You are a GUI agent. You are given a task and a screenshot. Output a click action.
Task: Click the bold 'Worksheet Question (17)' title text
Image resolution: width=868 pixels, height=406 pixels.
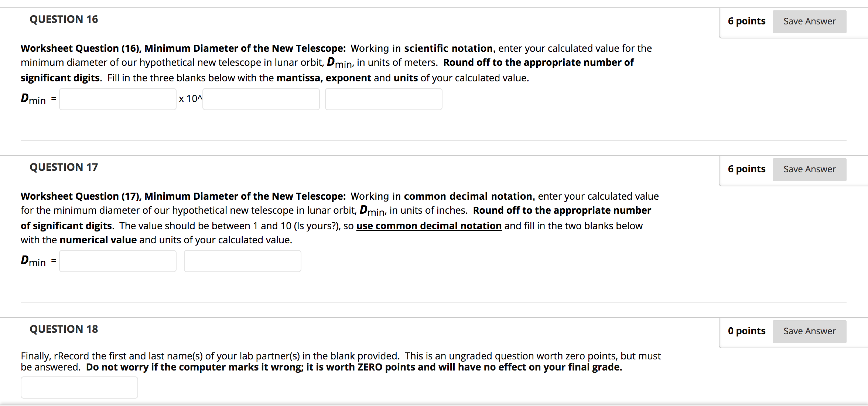coord(81,196)
